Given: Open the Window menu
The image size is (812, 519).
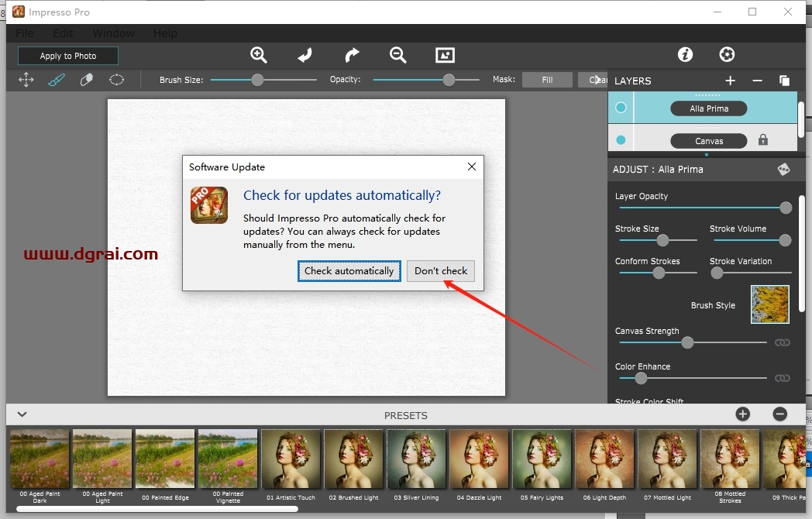Looking at the screenshot, I should click(x=113, y=33).
